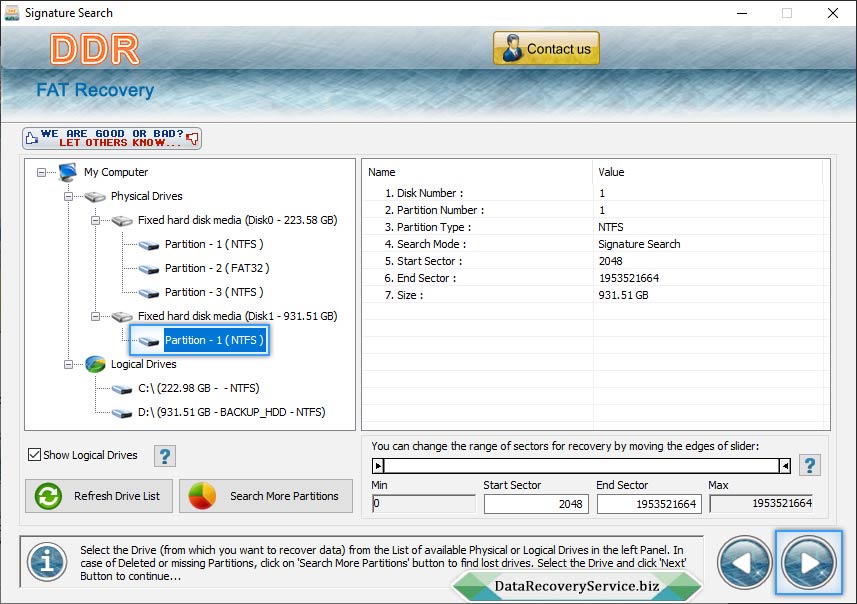Viewport: 857px width, 604px height.
Task: Click the 'Signature Search' value cell
Action: [x=639, y=244]
